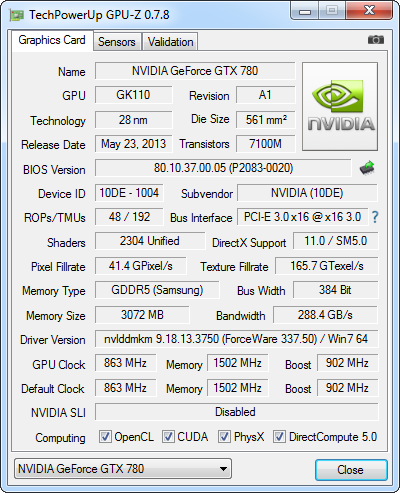Switch to the Sensors tab

click(x=117, y=42)
